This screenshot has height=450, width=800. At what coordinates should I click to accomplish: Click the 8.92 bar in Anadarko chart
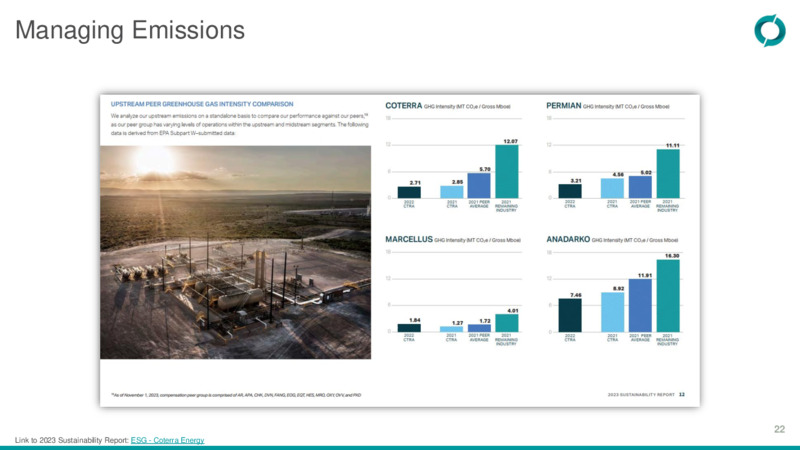pos(612,312)
